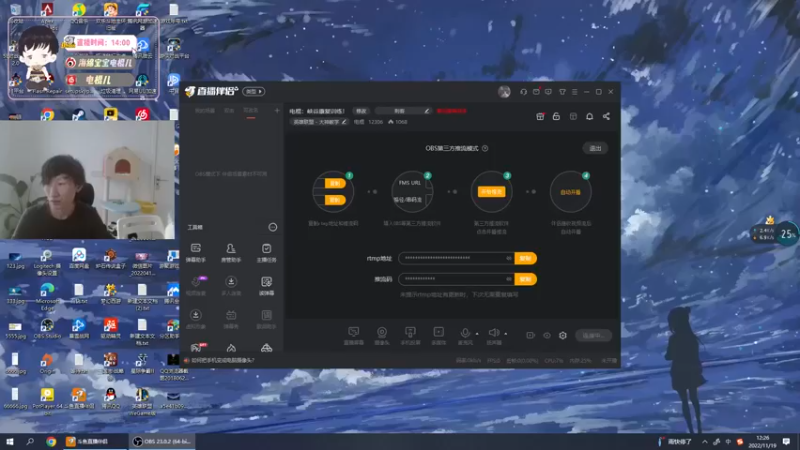The image size is (800, 450).
Task: Open the tip link about phone as webcam
Action: [223, 360]
